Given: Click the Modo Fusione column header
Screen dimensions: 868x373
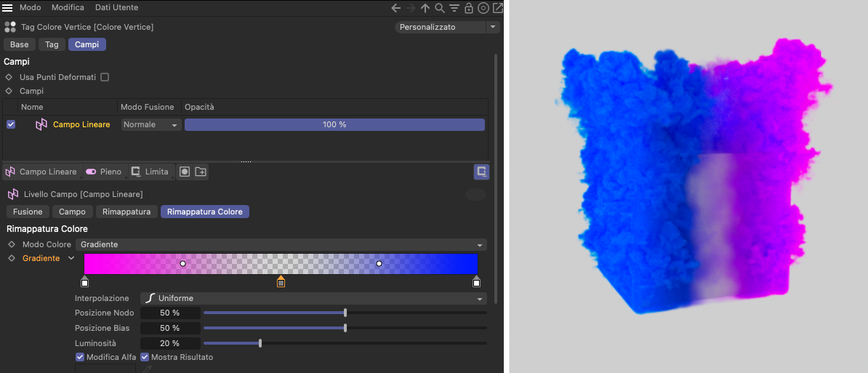Looking at the screenshot, I should click(148, 107).
